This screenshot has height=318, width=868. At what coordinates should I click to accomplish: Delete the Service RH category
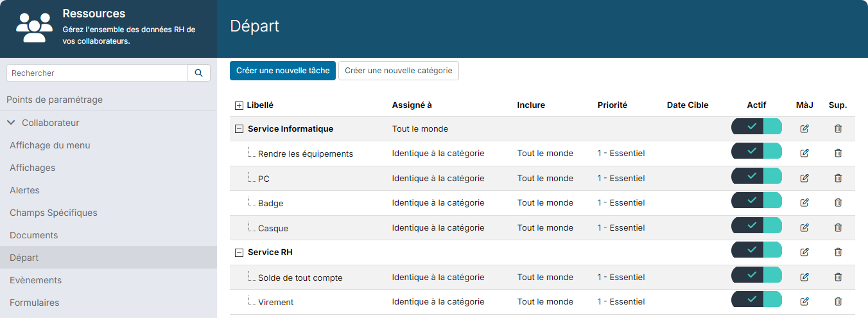[x=838, y=252]
